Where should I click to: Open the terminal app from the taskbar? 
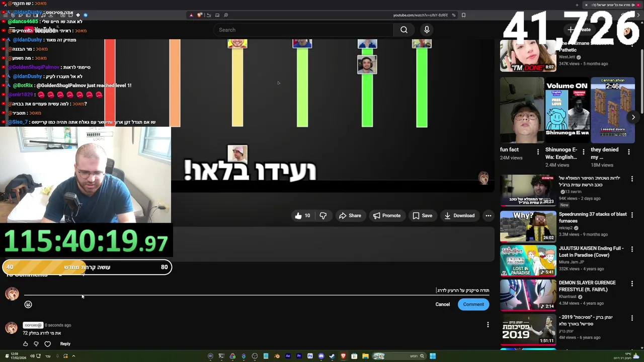click(221, 356)
